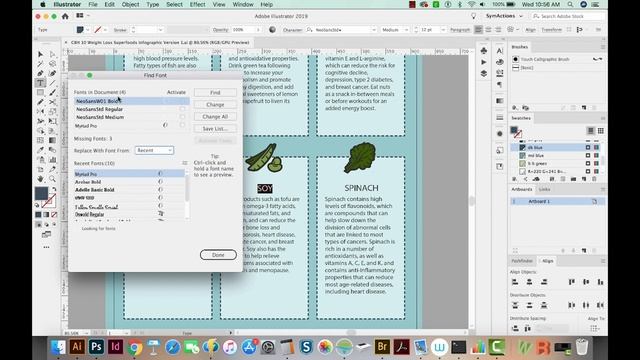Select the Hand tool
Screen dimensions: 640x360
[40, 179]
